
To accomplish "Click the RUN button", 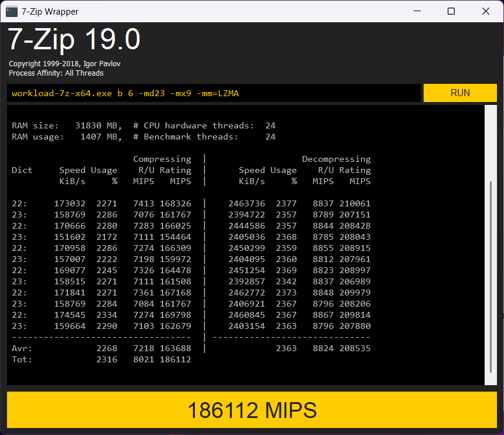I will pos(460,93).
